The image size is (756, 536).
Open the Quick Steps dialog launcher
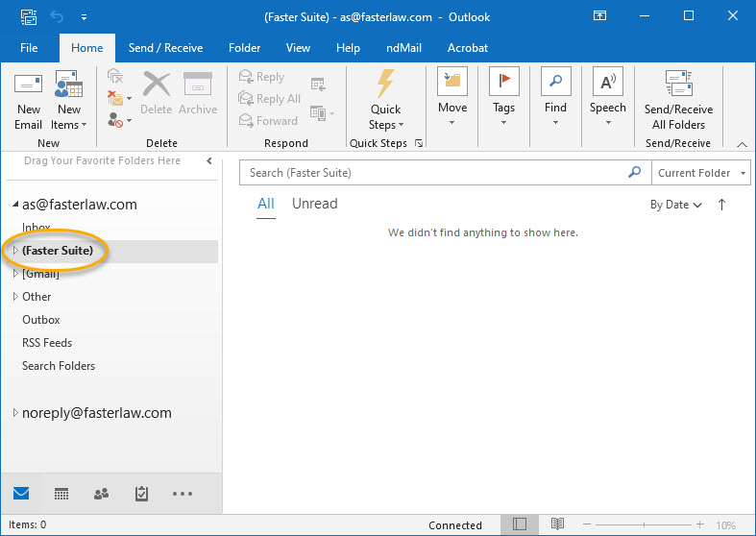coord(419,143)
